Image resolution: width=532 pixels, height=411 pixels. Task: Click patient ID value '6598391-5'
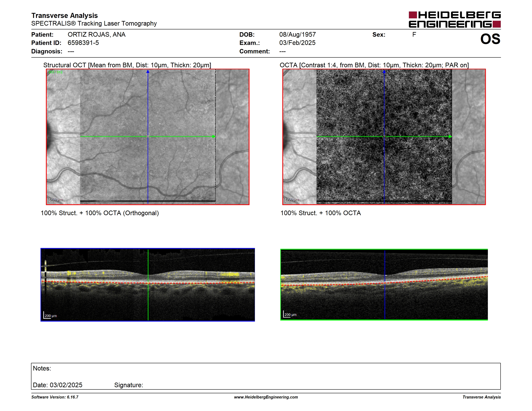click(83, 43)
